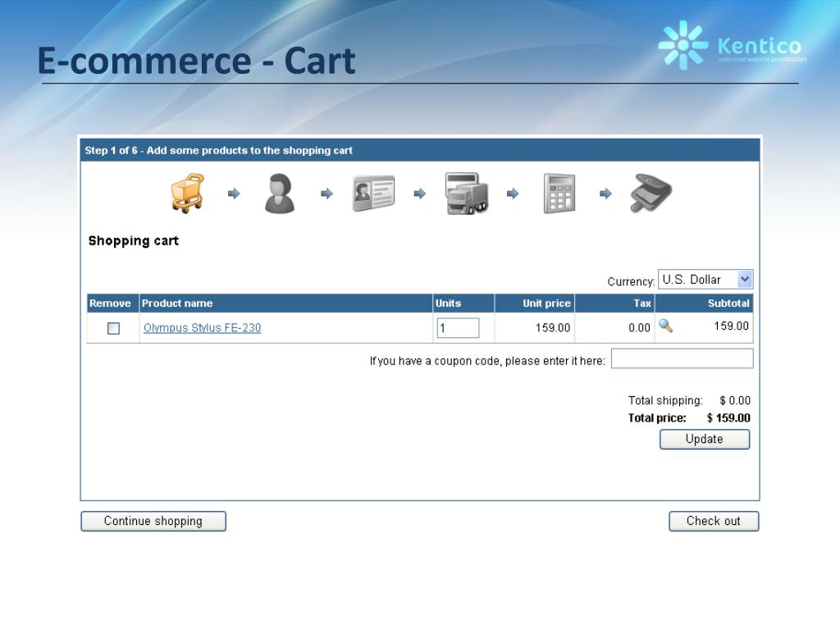
Task: Click the Update button
Action: click(705, 440)
